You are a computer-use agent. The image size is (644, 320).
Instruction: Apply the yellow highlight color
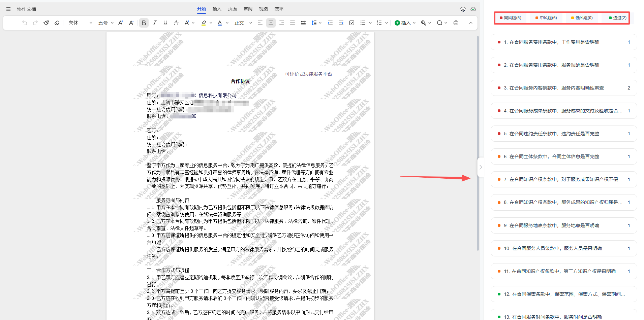click(x=204, y=23)
